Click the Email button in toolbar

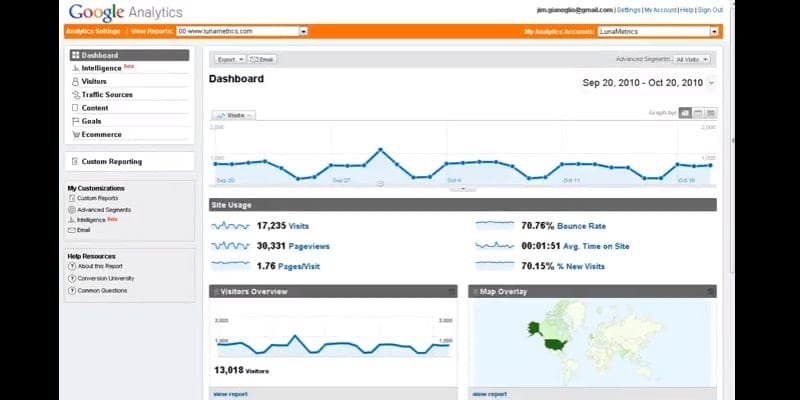[262, 60]
